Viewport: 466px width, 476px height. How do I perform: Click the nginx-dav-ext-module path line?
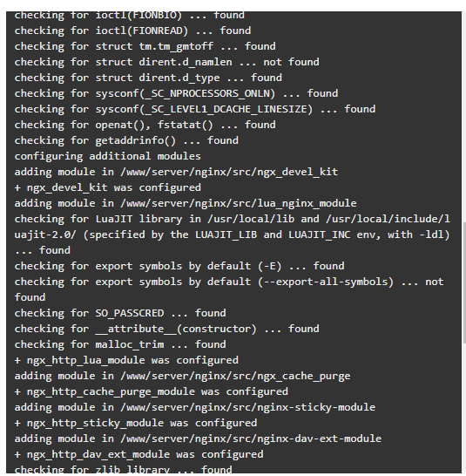click(198, 439)
